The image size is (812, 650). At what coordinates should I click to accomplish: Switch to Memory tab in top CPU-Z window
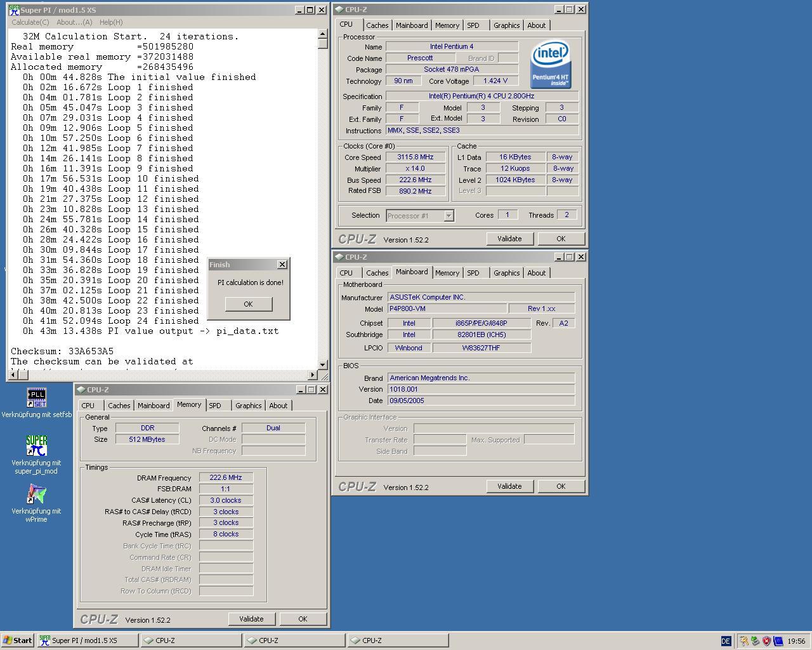[x=447, y=25]
